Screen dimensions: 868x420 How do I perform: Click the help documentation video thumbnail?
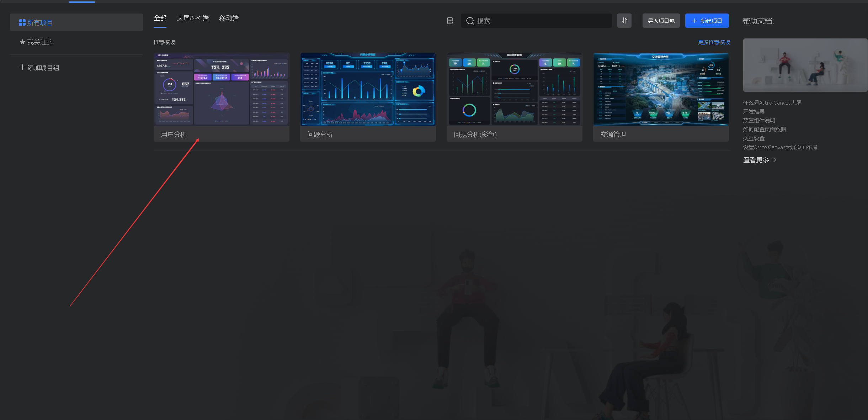click(805, 65)
